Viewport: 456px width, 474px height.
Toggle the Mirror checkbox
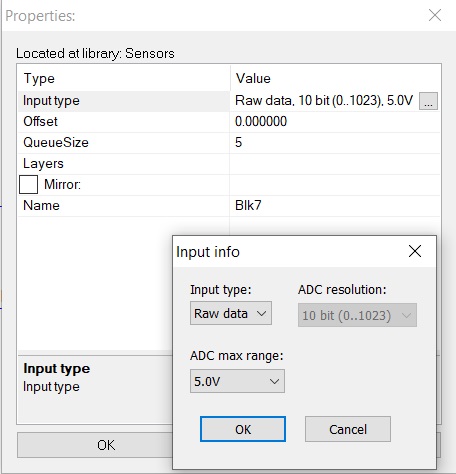coord(28,184)
